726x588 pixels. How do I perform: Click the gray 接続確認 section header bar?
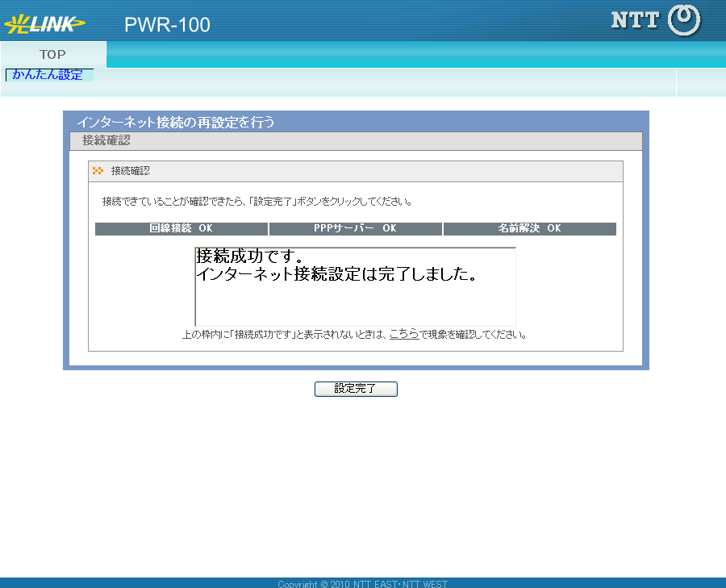[356, 141]
